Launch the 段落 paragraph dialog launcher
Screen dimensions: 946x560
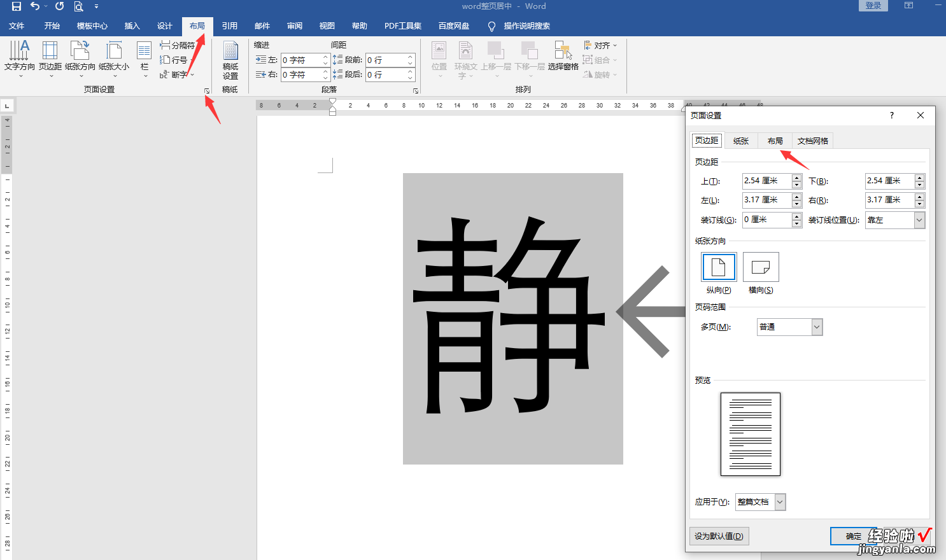(x=416, y=91)
